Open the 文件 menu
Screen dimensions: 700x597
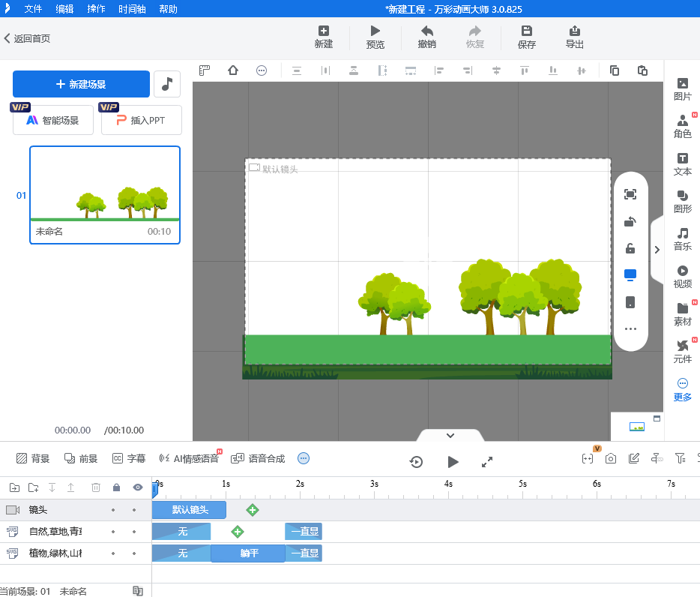click(33, 9)
